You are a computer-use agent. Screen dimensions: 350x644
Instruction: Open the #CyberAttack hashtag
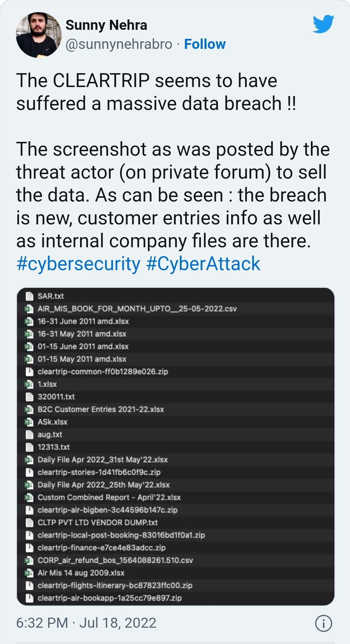coord(203,264)
